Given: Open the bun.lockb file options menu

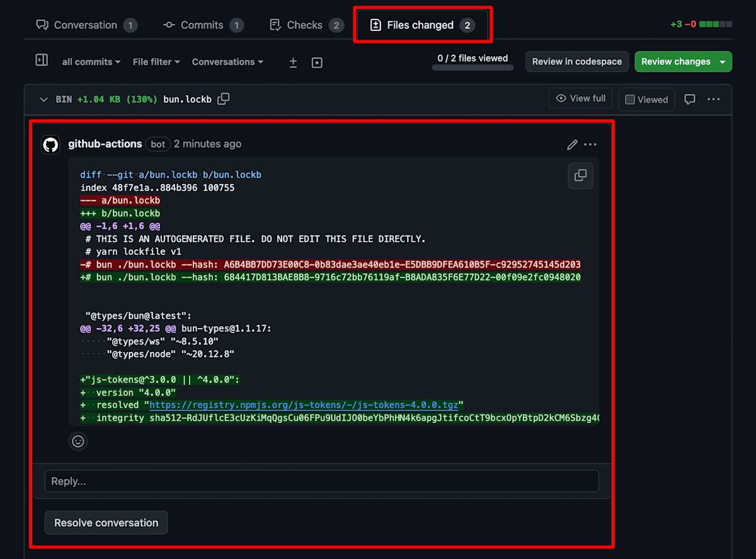Looking at the screenshot, I should [713, 99].
